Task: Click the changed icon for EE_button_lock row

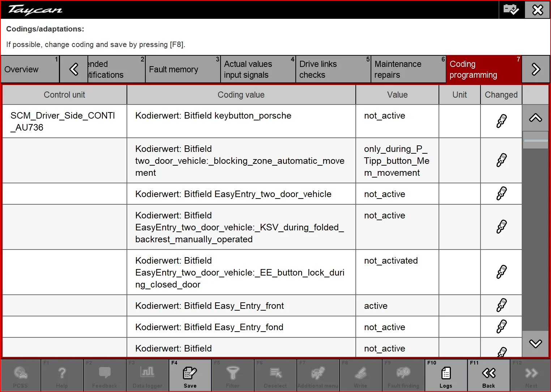Action: 501,272
